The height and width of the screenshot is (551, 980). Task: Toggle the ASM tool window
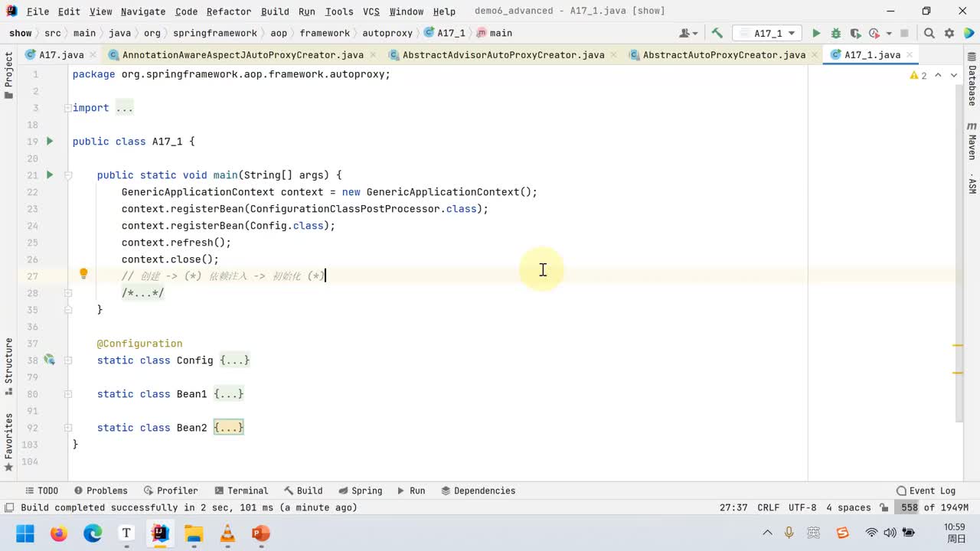[x=972, y=184]
